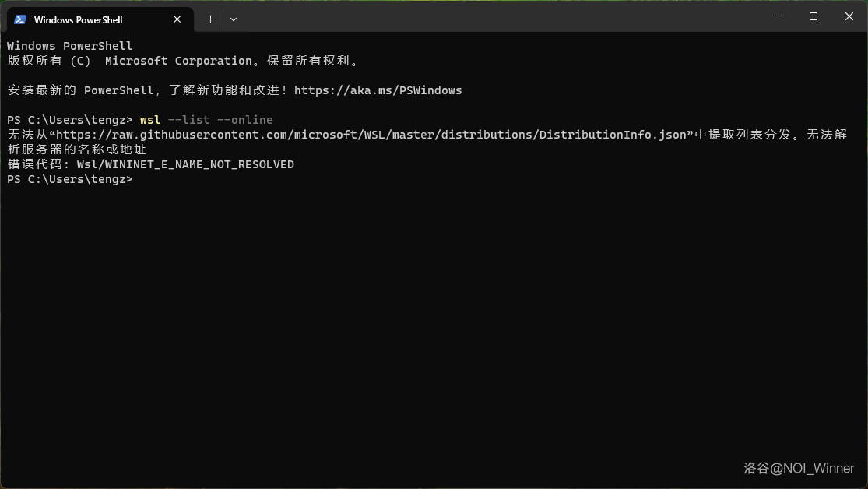Maximize the terminal window
The image size is (868, 489).
click(x=813, y=16)
